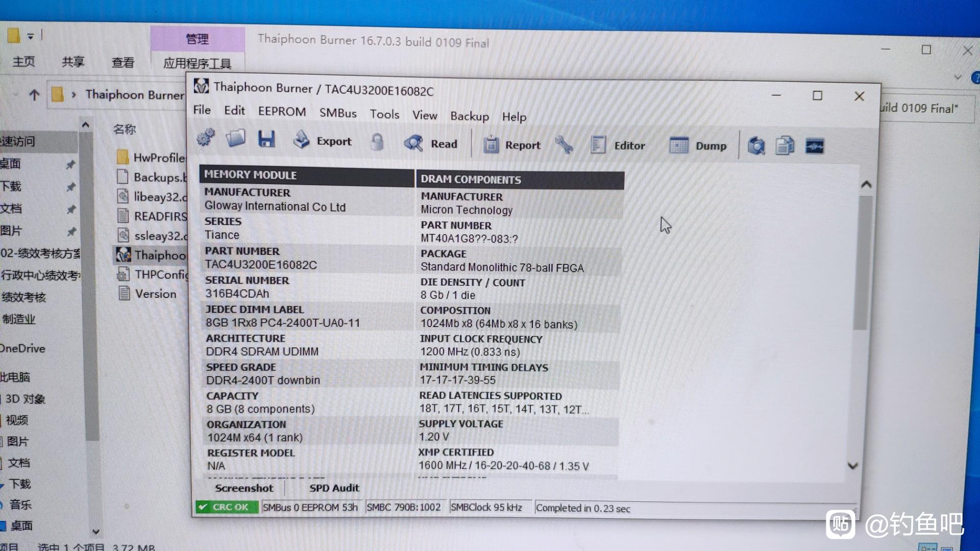
Task: Click the blue waveform monitor icon
Action: [815, 147]
